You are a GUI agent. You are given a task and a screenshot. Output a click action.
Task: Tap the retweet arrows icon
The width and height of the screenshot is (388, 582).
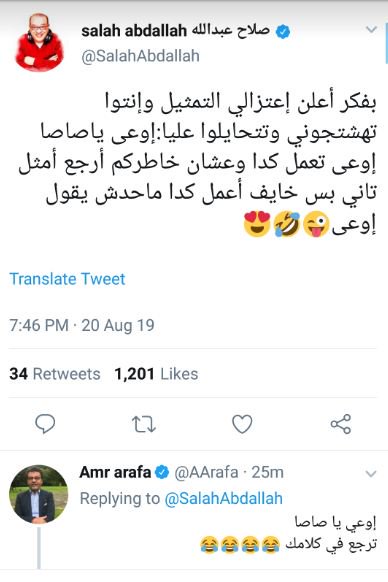pyautogui.click(x=144, y=424)
